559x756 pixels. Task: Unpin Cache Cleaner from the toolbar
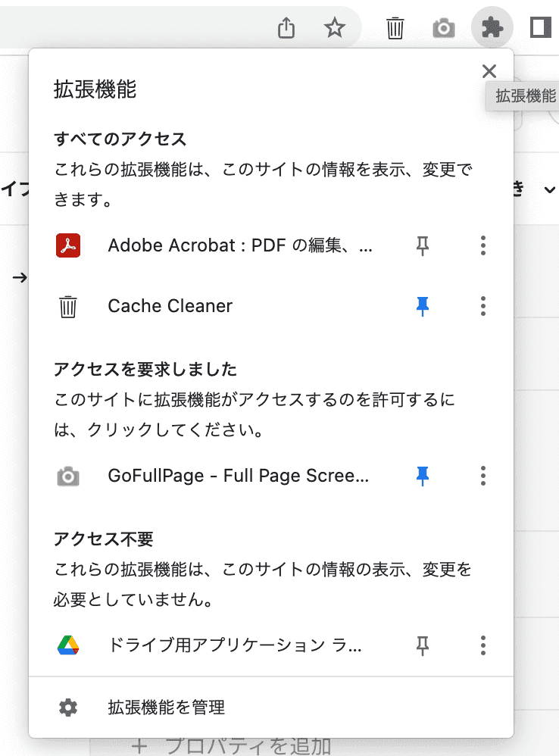pyautogui.click(x=423, y=306)
